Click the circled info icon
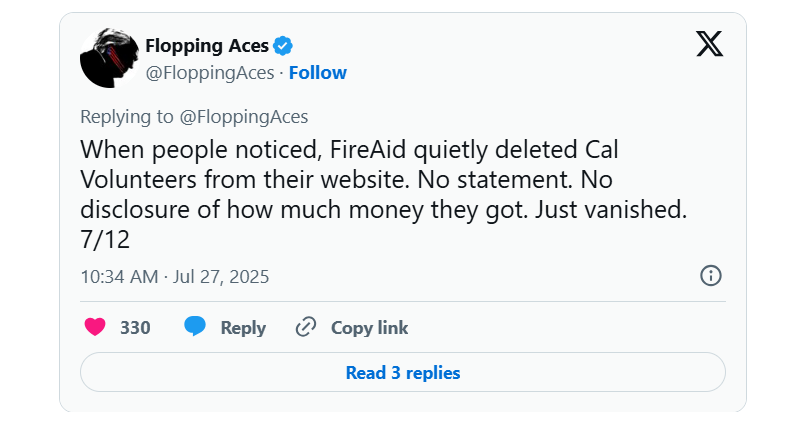The height and width of the screenshot is (422, 803). pos(711,276)
